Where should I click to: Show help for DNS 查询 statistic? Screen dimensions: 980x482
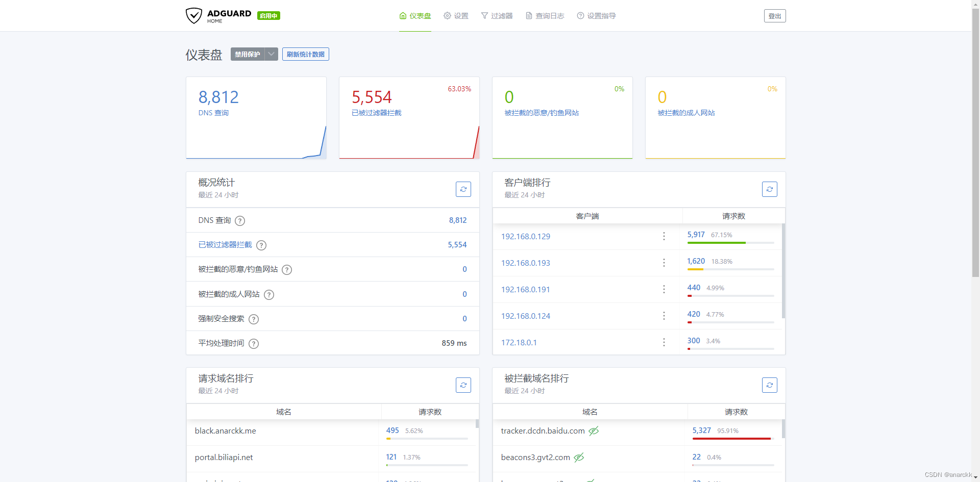point(240,221)
